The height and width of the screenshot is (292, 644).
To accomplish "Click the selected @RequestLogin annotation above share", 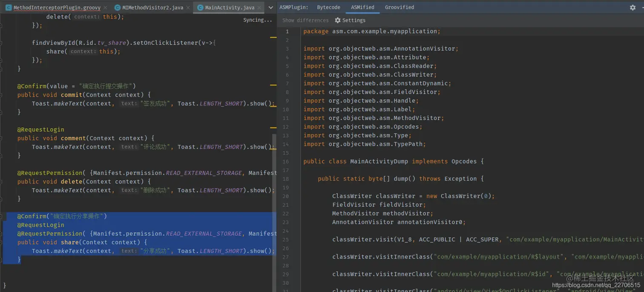I will click(x=41, y=225).
